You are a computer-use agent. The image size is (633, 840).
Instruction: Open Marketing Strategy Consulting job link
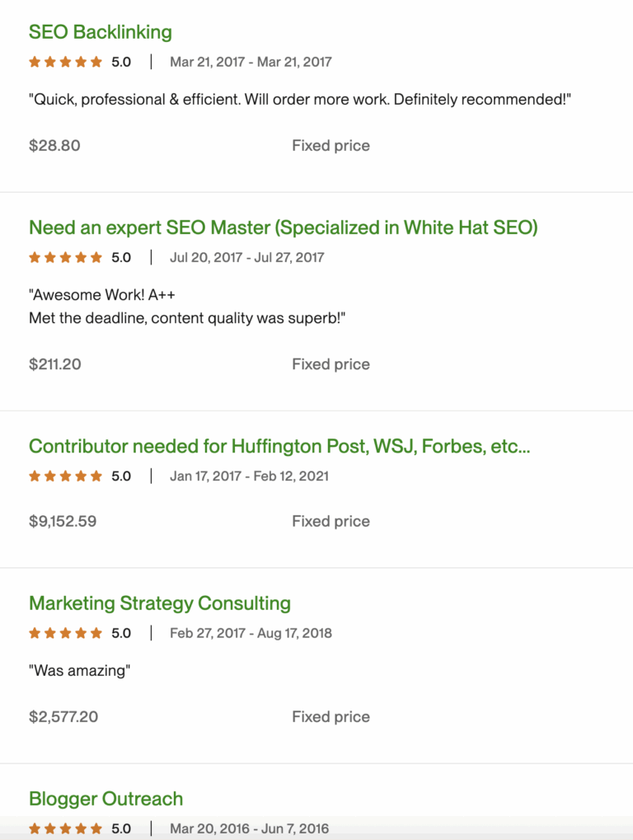159,603
